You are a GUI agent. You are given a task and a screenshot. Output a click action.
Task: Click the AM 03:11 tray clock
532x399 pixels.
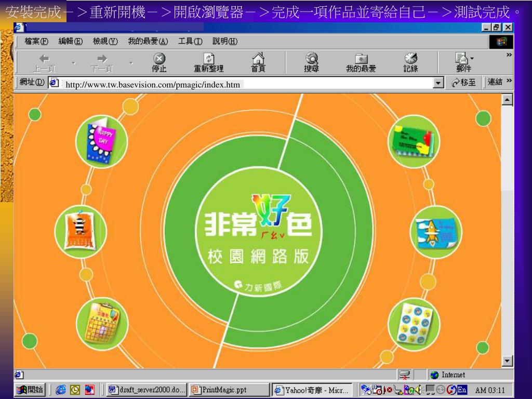coord(490,390)
